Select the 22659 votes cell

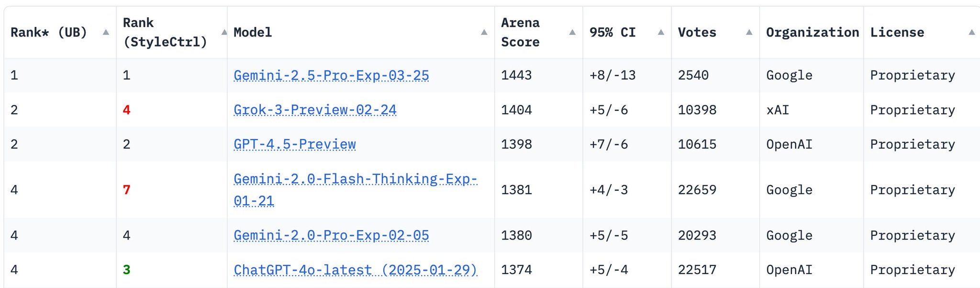click(x=697, y=190)
